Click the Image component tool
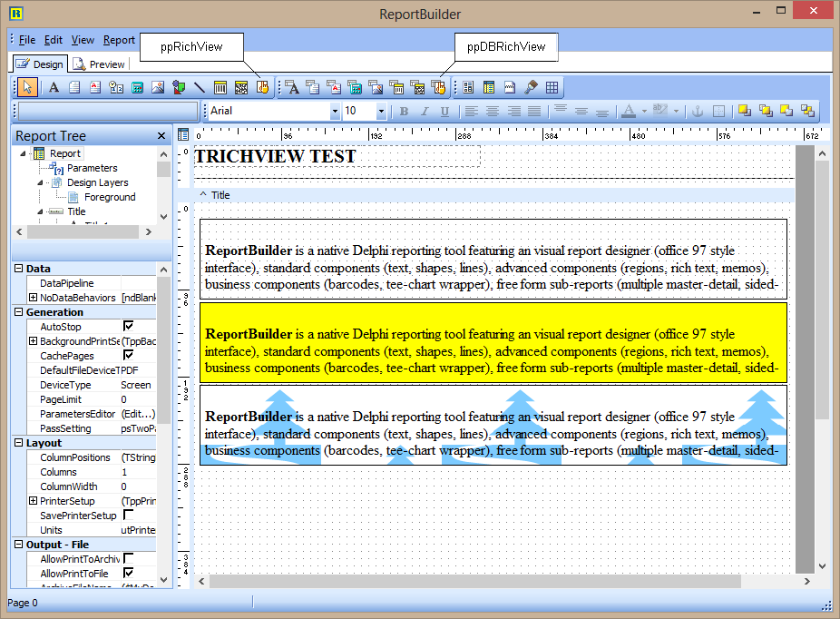 pyautogui.click(x=158, y=87)
